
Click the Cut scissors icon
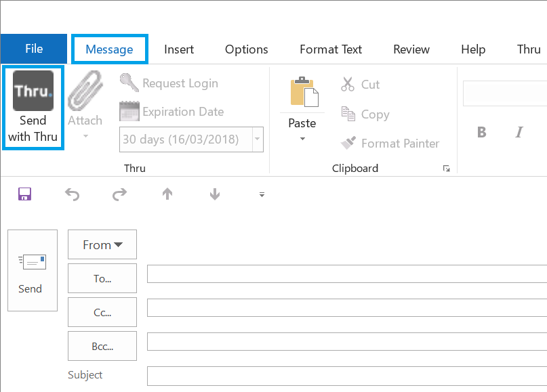coord(348,84)
